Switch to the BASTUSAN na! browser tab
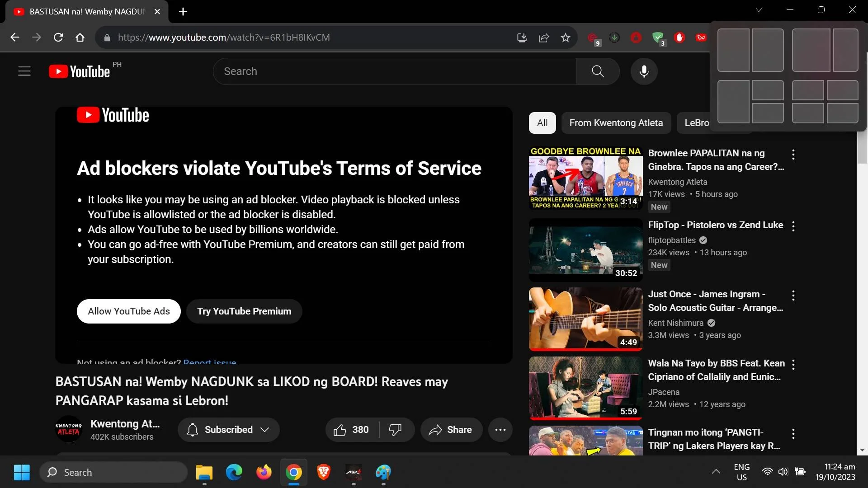The width and height of the screenshot is (868, 488). (x=87, y=12)
